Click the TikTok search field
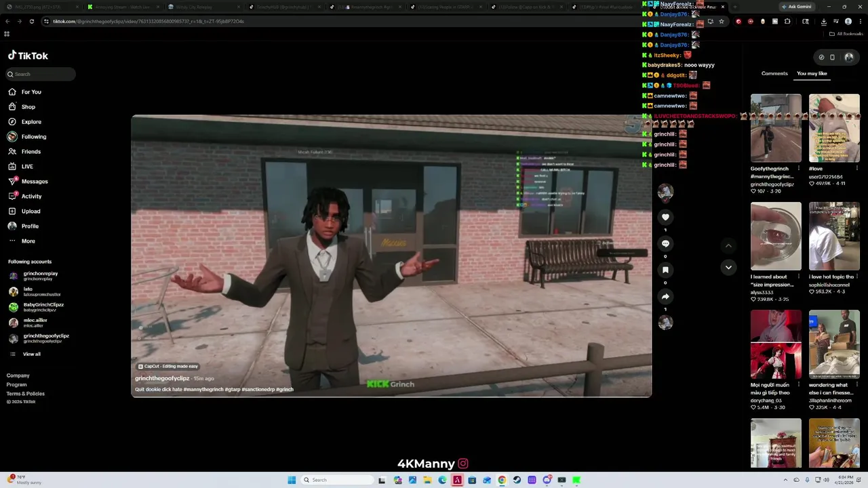Image resolution: width=868 pixels, height=488 pixels. pos(40,74)
